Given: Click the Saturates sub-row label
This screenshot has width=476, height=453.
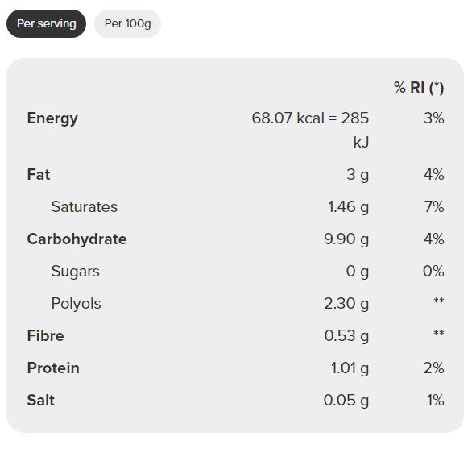Looking at the screenshot, I should tap(85, 207).
